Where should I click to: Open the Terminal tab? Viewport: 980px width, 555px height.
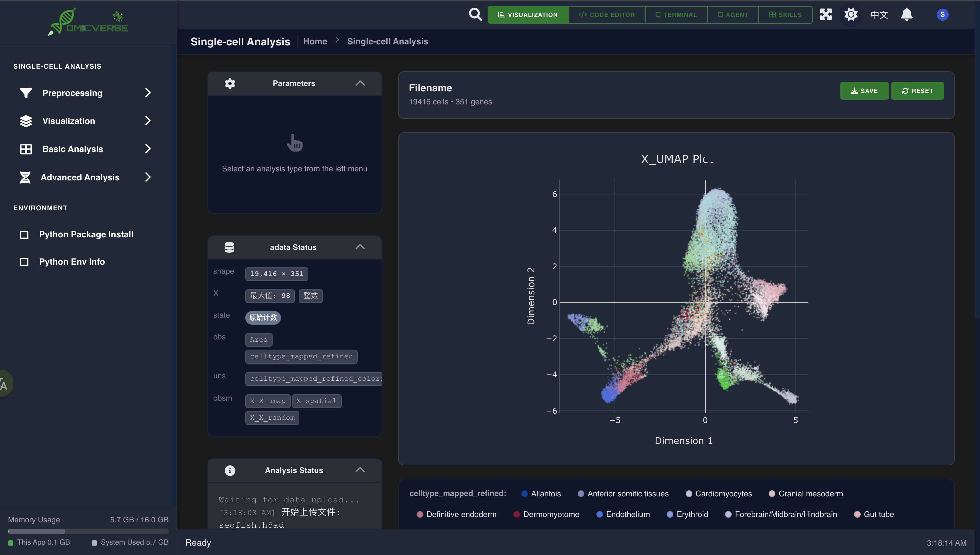pos(676,14)
